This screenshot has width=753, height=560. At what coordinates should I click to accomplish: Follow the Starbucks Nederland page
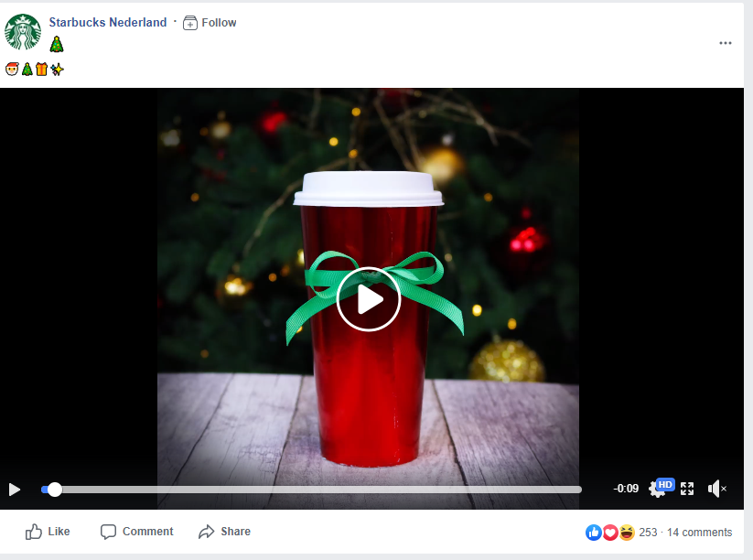click(210, 23)
